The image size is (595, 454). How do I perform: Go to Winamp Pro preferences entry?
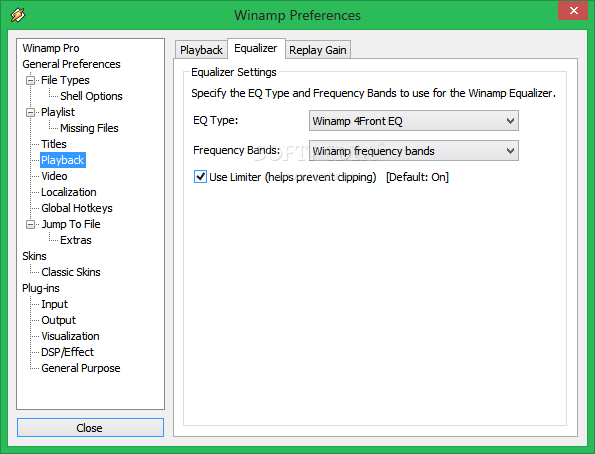coord(51,48)
